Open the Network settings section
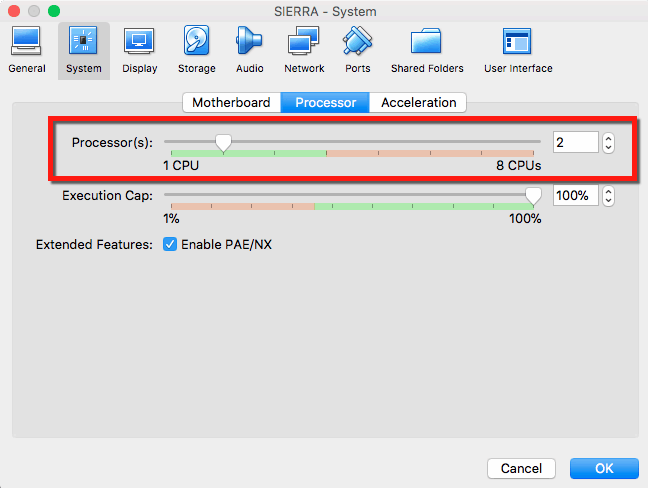 coord(304,50)
